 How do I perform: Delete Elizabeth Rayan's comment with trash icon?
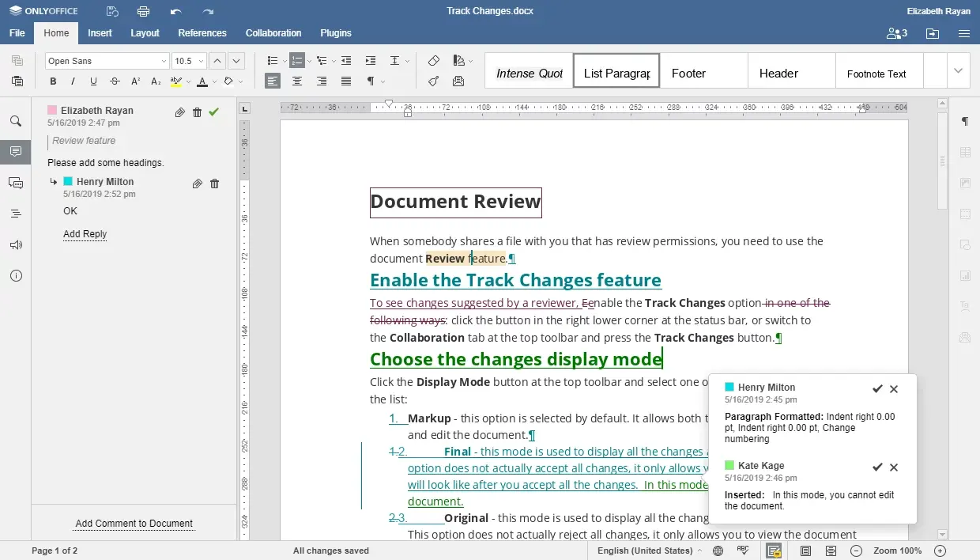pyautogui.click(x=197, y=112)
